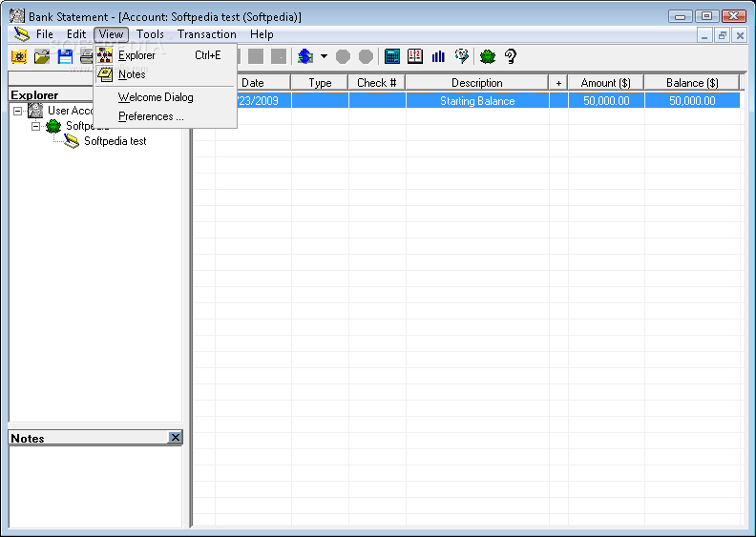
Task: Open the Transaction menu
Action: point(207,34)
